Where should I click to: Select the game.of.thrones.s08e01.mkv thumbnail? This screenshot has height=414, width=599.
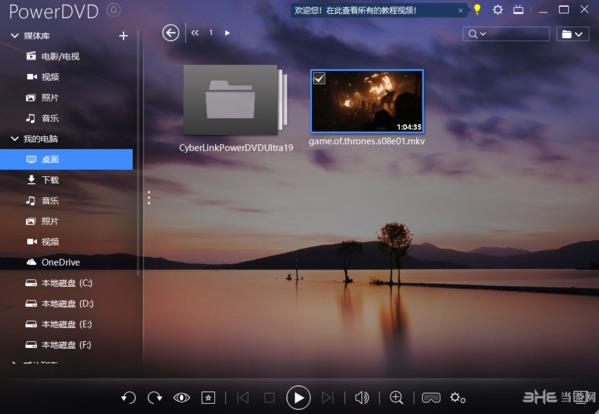(367, 101)
